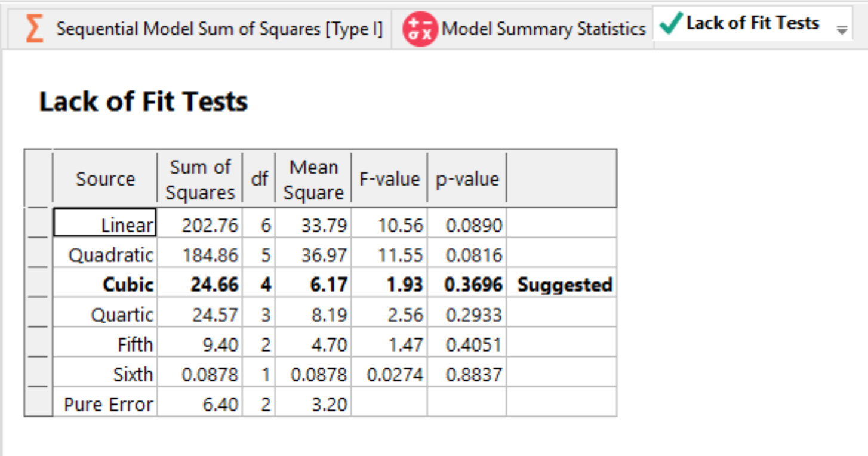Click the p-value column header
Viewport: 868px width, 456px height.
(x=467, y=178)
